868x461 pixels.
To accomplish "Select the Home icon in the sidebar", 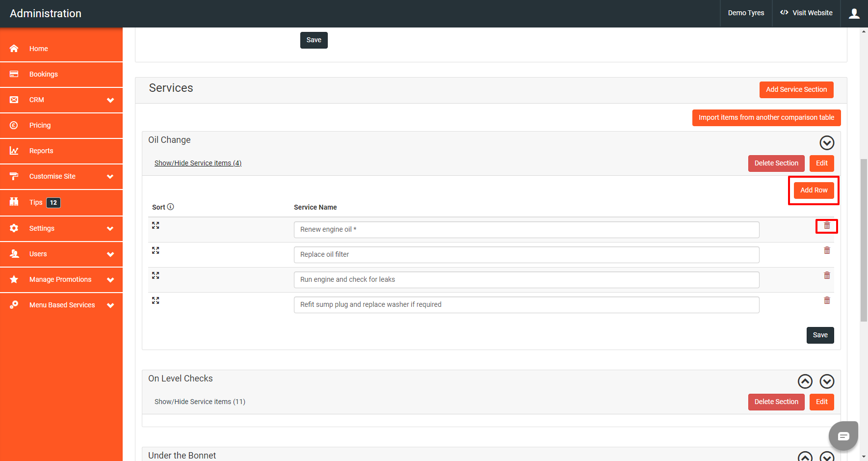I will [x=14, y=48].
